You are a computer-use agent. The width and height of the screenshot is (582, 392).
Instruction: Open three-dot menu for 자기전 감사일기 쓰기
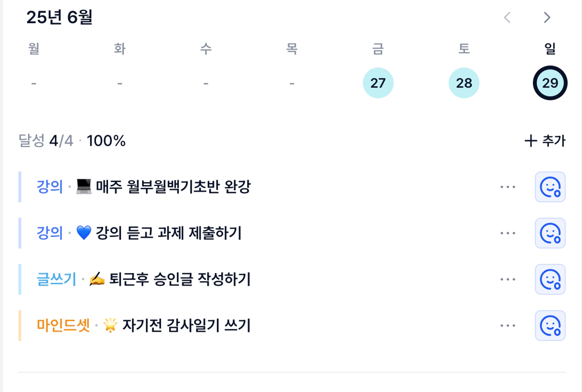[508, 326]
